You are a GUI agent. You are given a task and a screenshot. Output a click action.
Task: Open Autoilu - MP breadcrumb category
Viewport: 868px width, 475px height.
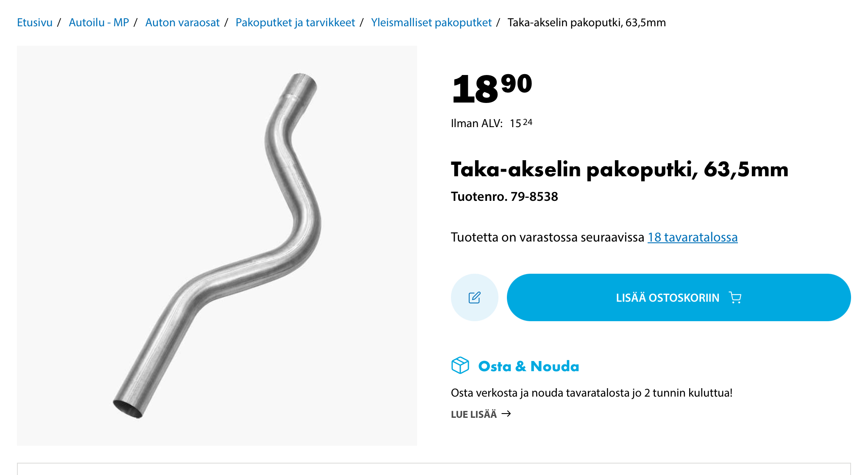(99, 22)
